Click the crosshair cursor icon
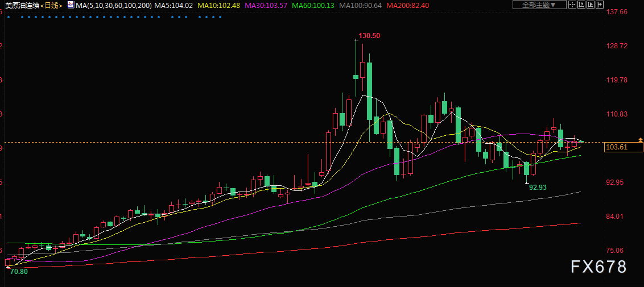Image resolution: width=644 pixels, height=287 pixels. point(572,5)
